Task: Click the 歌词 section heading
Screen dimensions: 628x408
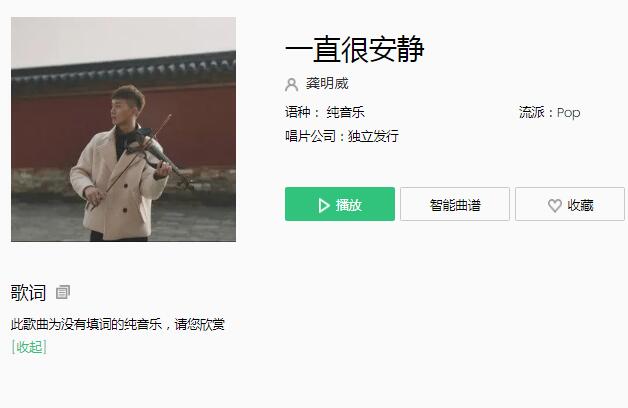Action: pyautogui.click(x=28, y=292)
